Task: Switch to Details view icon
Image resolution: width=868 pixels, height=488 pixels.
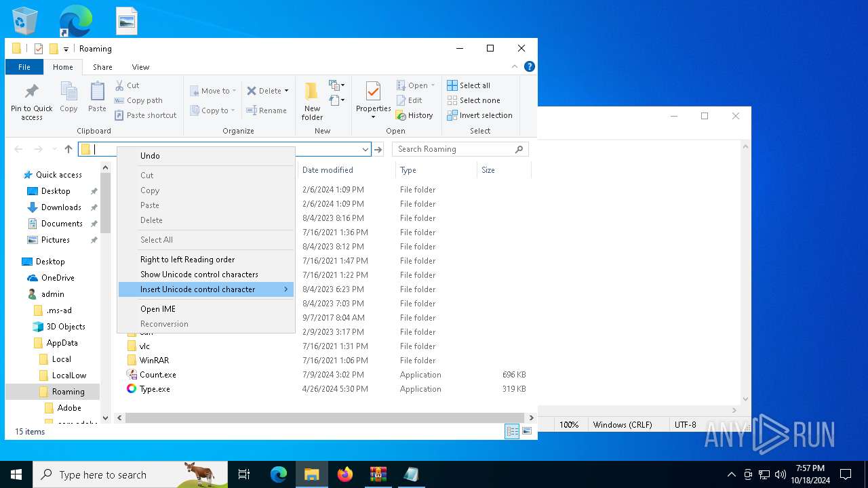Action: click(512, 431)
